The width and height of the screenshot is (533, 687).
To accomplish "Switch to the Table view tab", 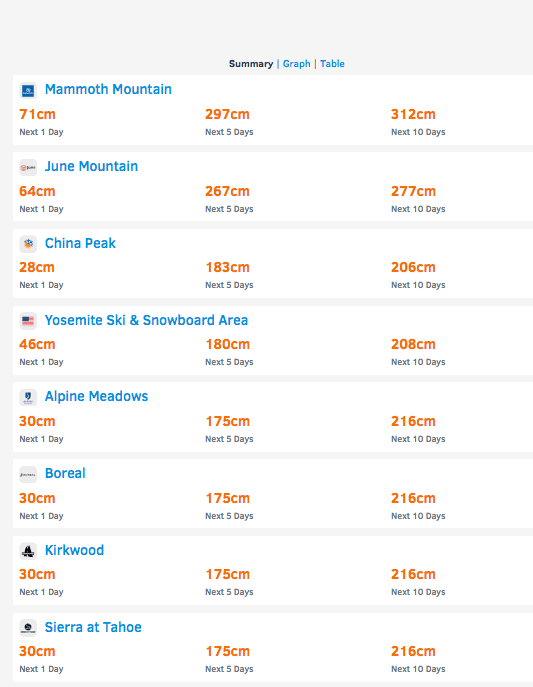I will point(332,64).
